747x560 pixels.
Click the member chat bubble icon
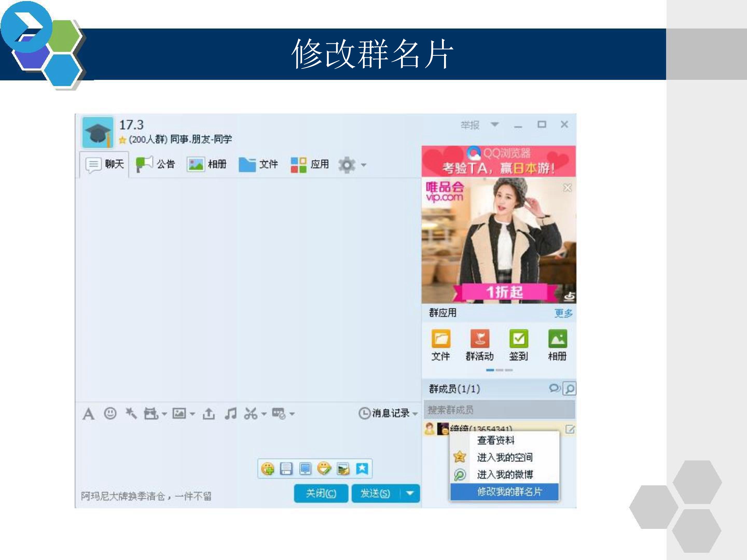(x=555, y=388)
